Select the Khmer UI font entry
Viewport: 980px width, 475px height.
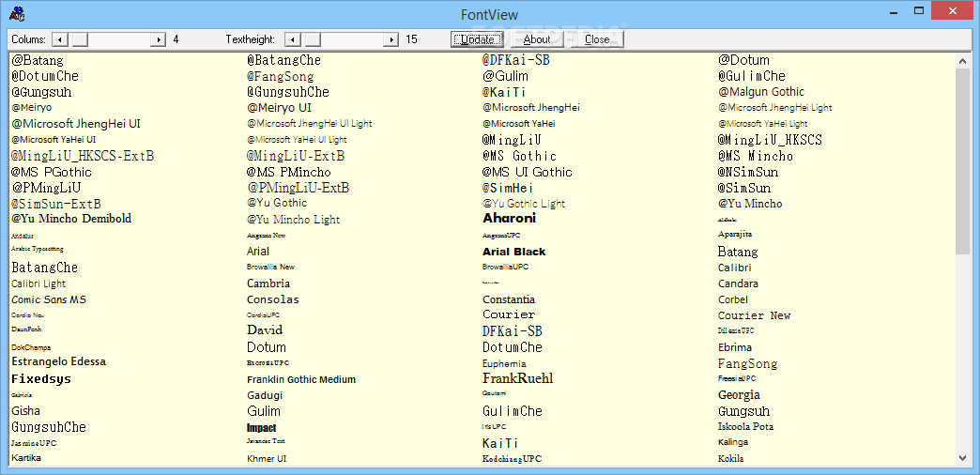[x=267, y=459]
